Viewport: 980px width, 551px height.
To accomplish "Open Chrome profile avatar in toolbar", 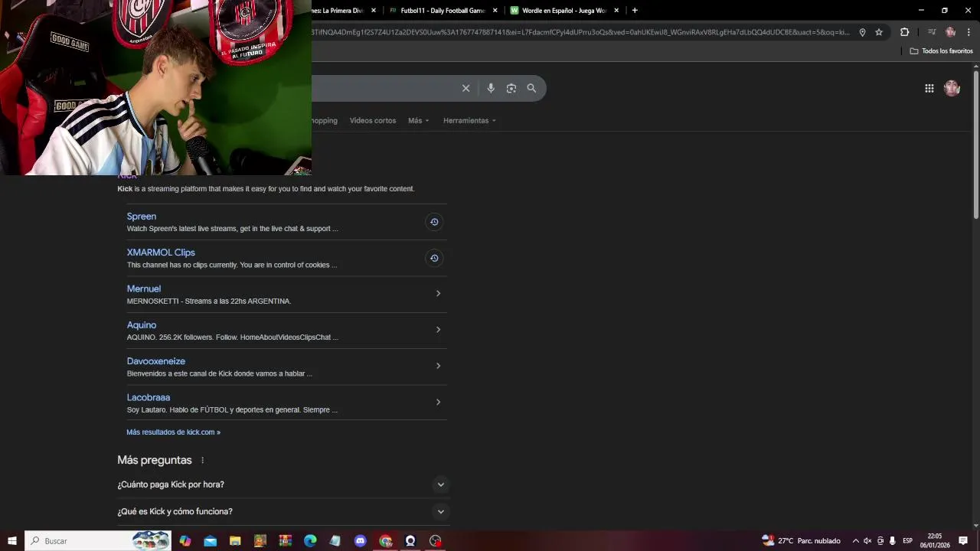I will tap(950, 32).
